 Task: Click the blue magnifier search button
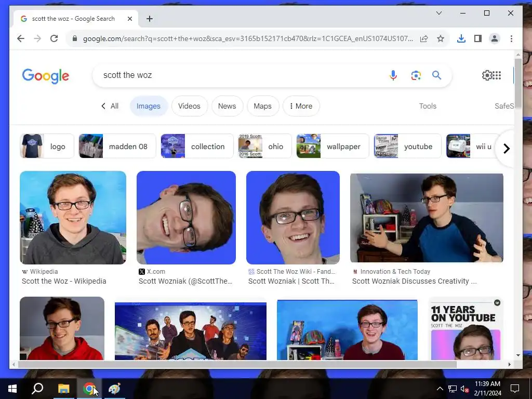click(436, 75)
